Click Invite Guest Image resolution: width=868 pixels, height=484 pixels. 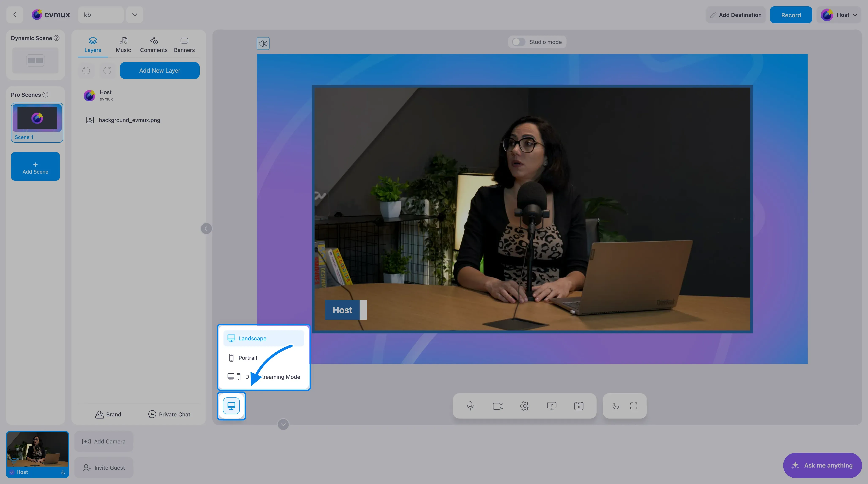[x=104, y=468]
